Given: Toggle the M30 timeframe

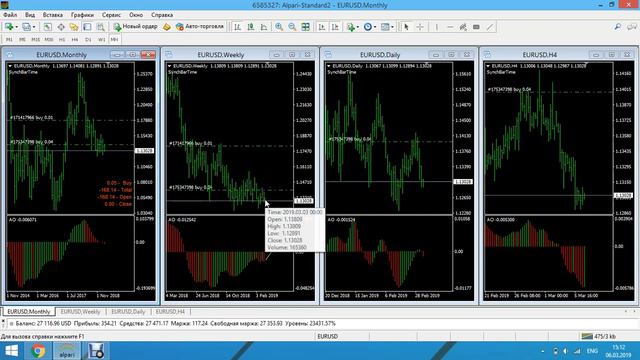Looking at the screenshot, I should (49, 40).
